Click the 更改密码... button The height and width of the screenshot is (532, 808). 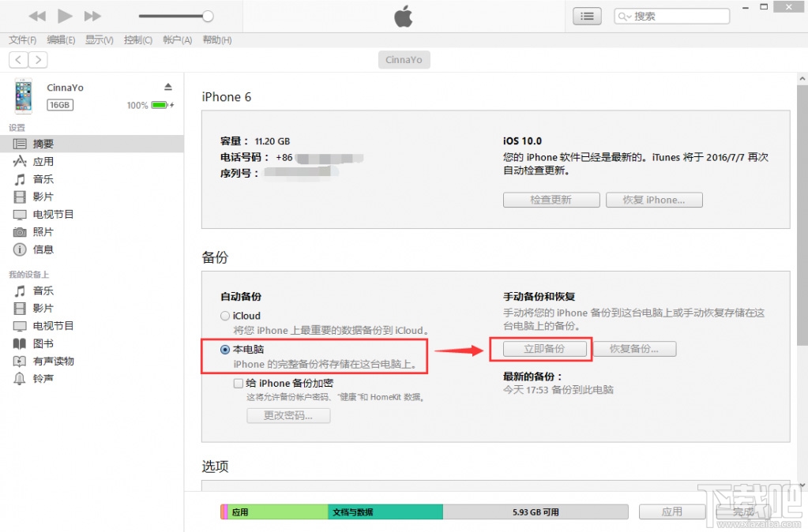click(288, 416)
